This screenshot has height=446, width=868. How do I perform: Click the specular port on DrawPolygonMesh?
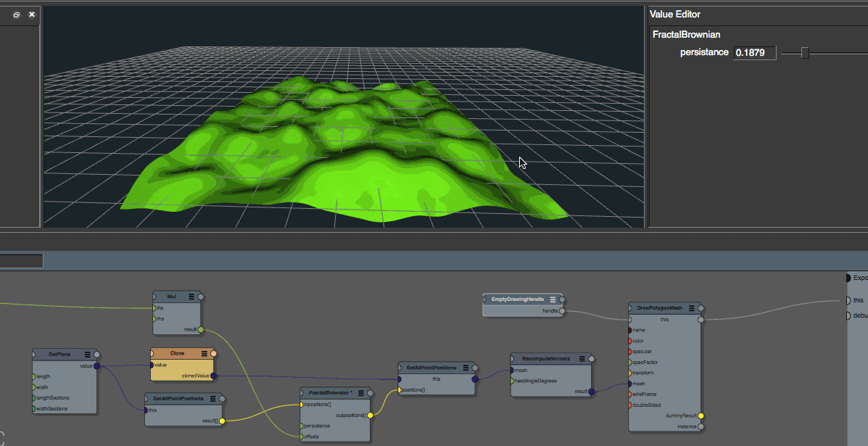click(630, 352)
